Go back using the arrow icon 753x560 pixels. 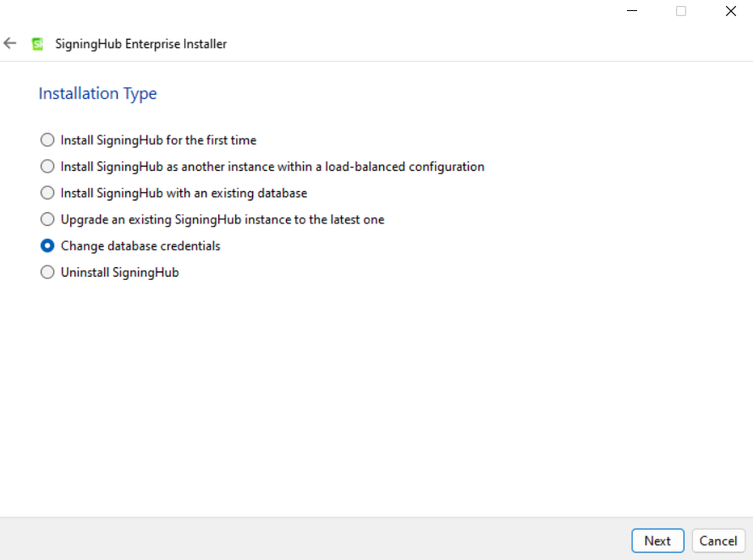pyautogui.click(x=10, y=44)
